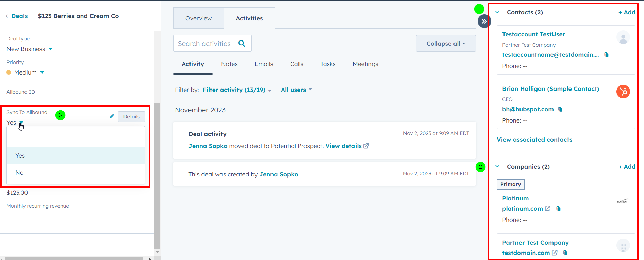The image size is (644, 260).
Task: Select the Activity sub-tab
Action: 193,64
